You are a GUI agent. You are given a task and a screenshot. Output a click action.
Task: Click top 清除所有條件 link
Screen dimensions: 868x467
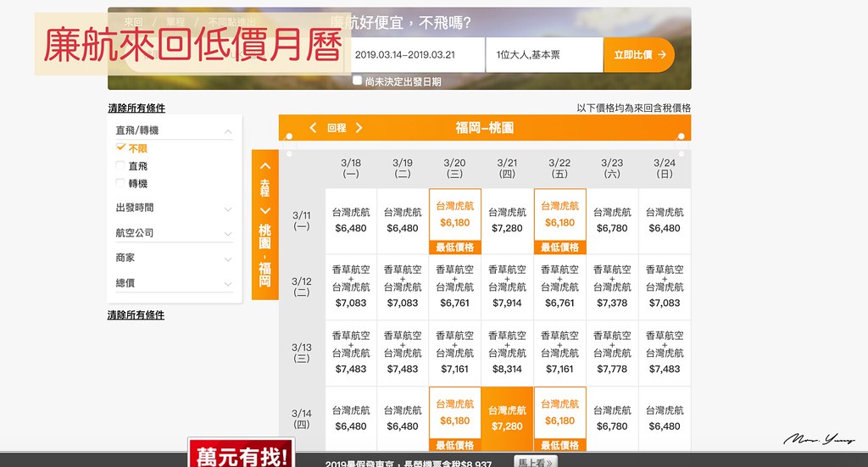click(136, 108)
